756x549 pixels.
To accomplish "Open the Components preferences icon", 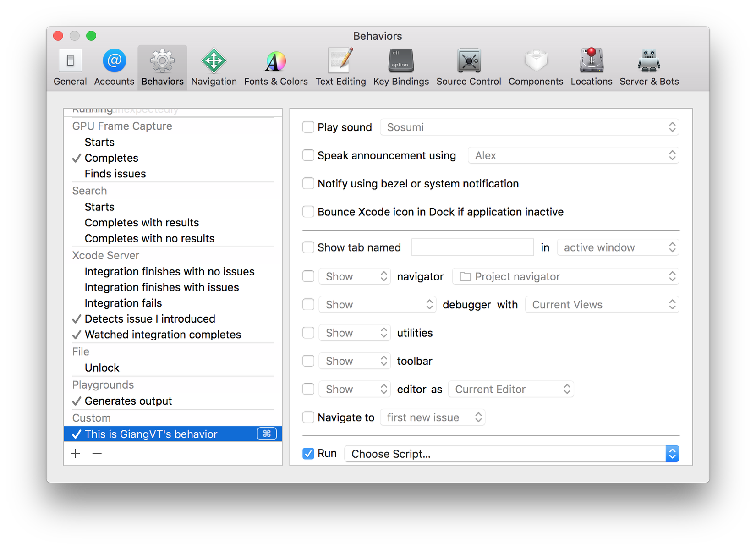I will (536, 67).
